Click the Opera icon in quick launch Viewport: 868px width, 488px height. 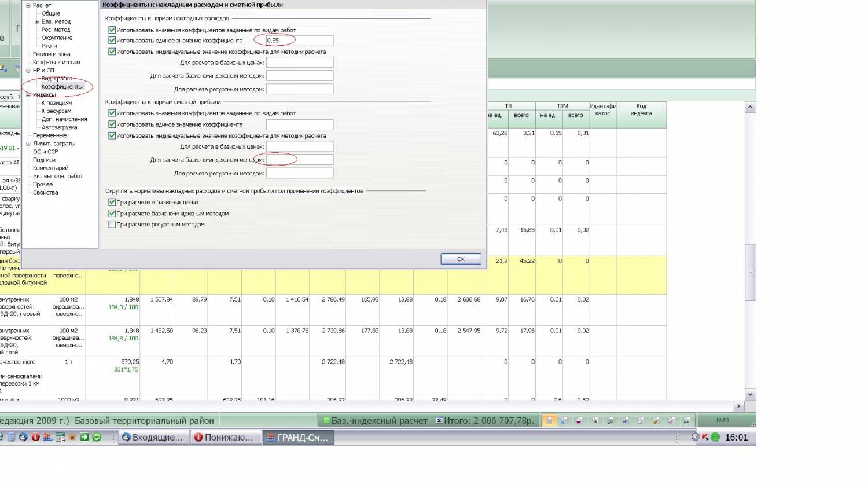coord(35,438)
